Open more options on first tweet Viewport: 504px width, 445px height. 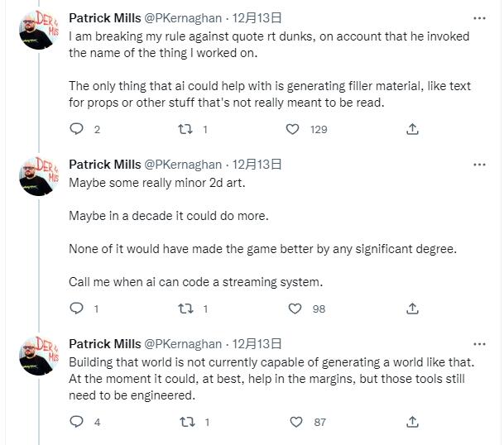479,18
